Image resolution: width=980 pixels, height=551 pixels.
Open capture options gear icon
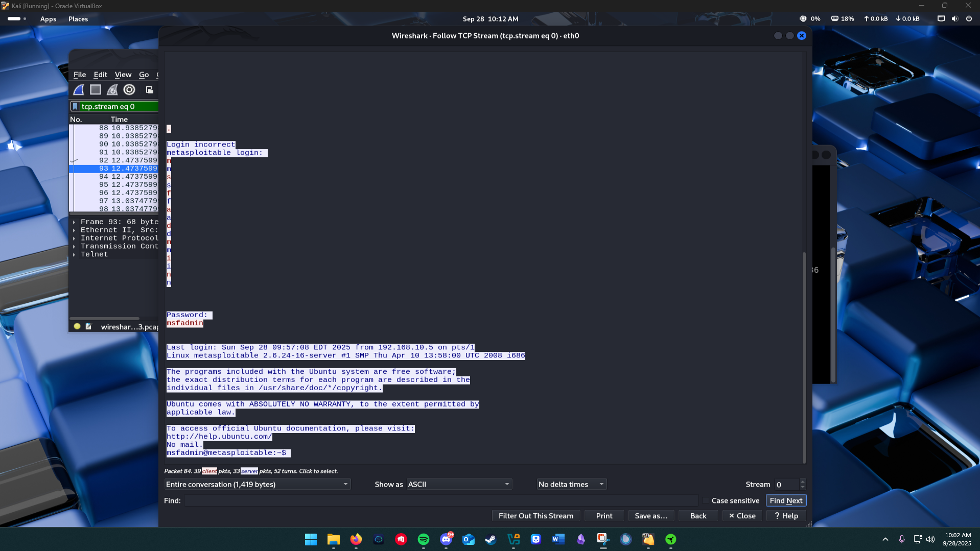click(x=129, y=90)
